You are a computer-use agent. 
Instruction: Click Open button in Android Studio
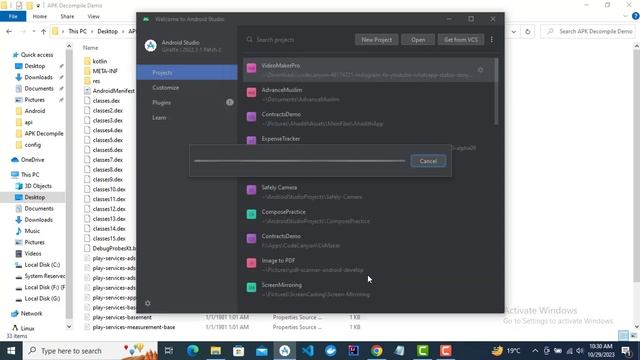418,40
